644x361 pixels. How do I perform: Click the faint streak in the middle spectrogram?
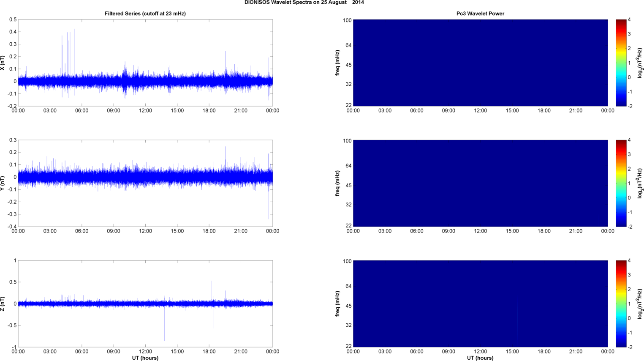tap(599, 214)
